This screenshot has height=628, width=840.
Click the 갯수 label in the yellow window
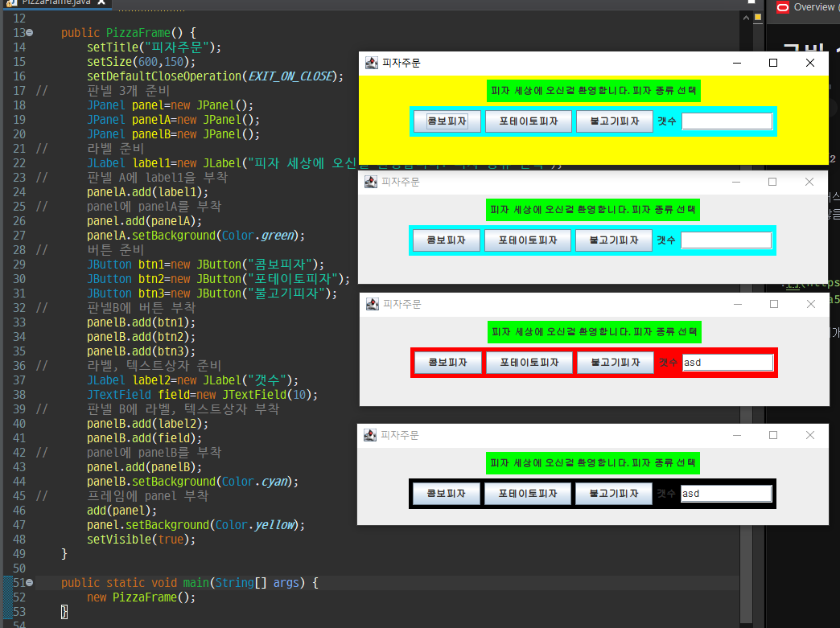point(667,121)
